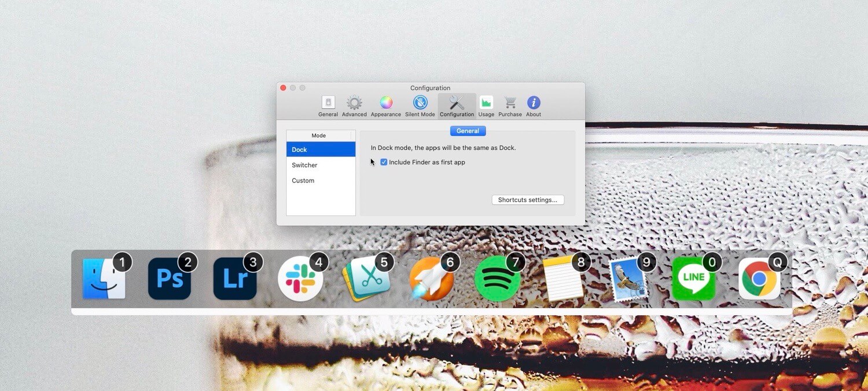Open Spotify in the switcher bar
Image resolution: width=868 pixels, height=391 pixels.
click(x=497, y=279)
